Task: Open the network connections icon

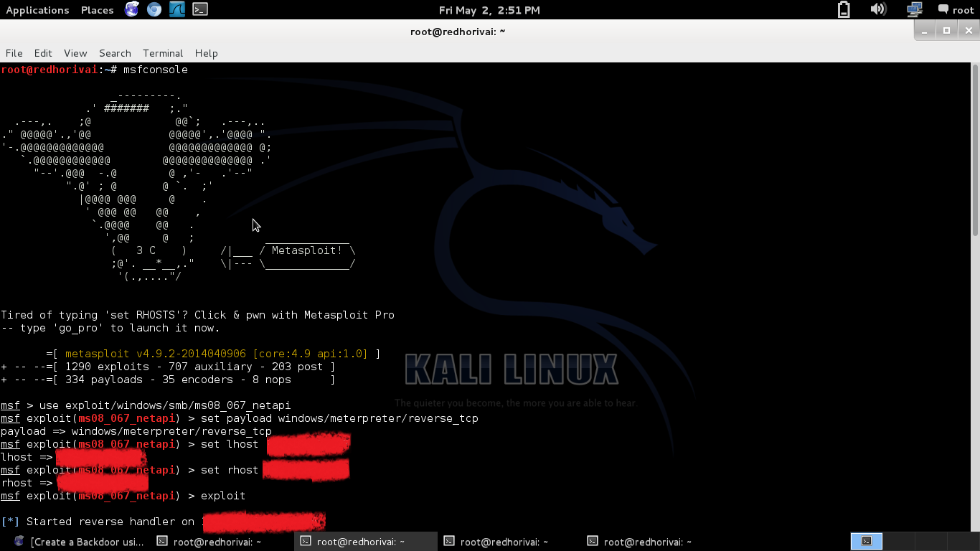Action: coord(914,9)
